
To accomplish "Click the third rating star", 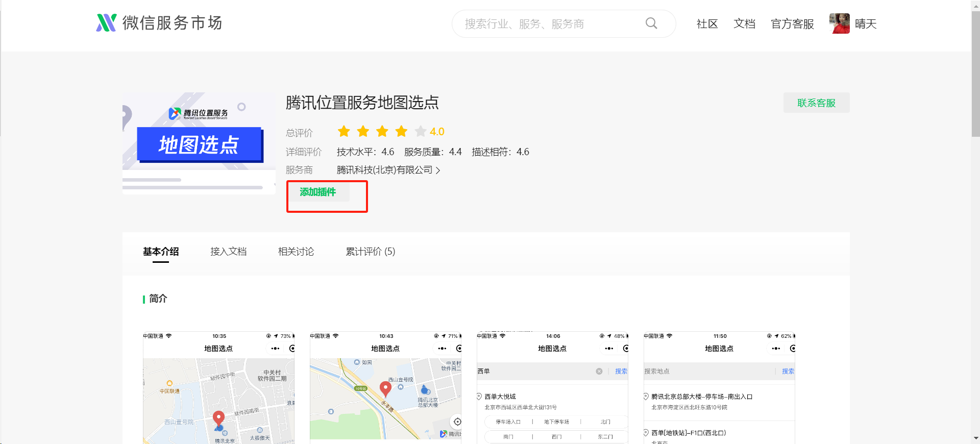I will click(382, 132).
